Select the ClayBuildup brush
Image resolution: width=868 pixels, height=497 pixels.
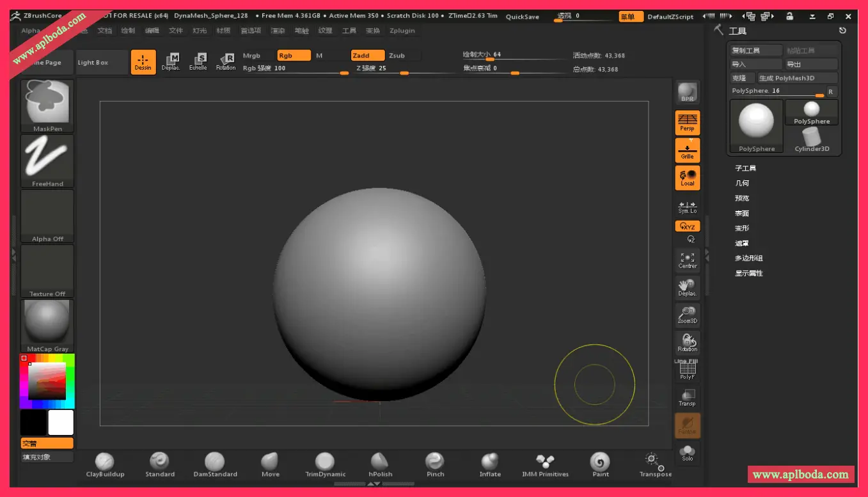point(105,464)
